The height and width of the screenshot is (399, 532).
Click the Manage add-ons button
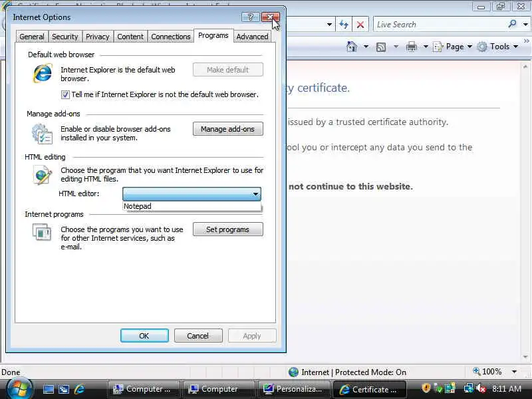coord(227,129)
